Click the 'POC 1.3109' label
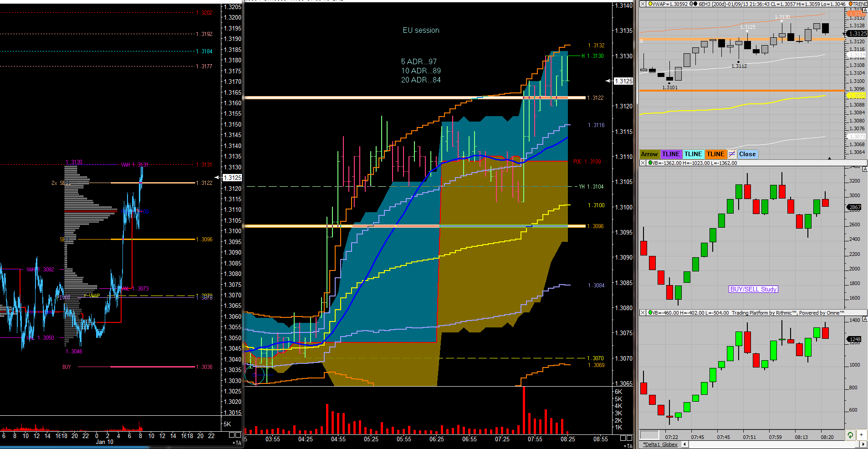868x449 pixels. (587, 162)
